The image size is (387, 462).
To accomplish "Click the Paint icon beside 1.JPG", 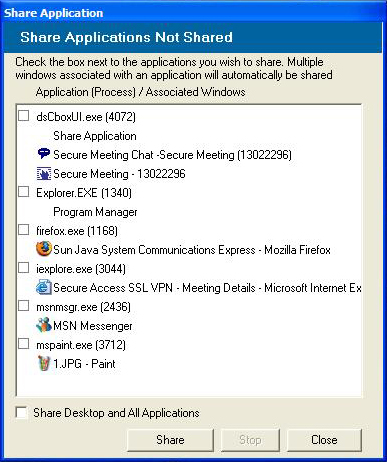I will point(44,363).
